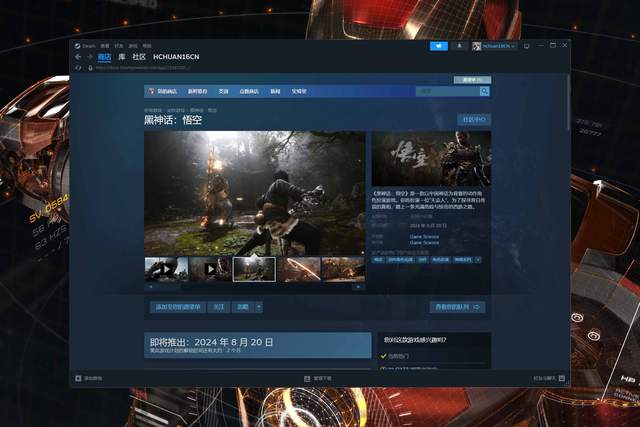This screenshot has width=640, height=427.
Task: Play the first video thumbnail
Action: coord(166,269)
